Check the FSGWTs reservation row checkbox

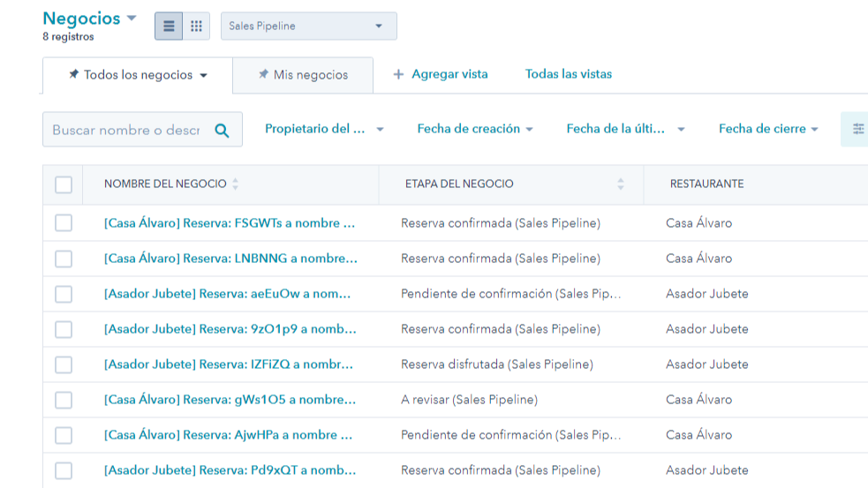click(64, 223)
